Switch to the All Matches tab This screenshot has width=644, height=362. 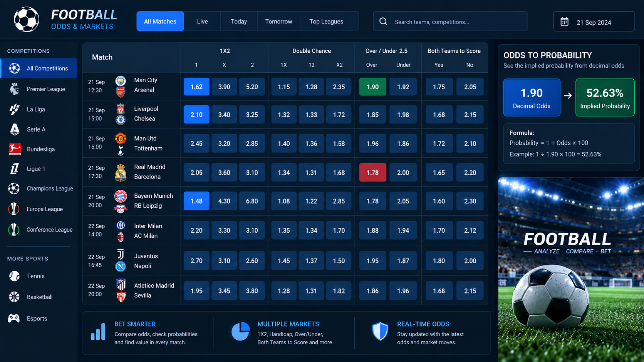click(x=160, y=21)
